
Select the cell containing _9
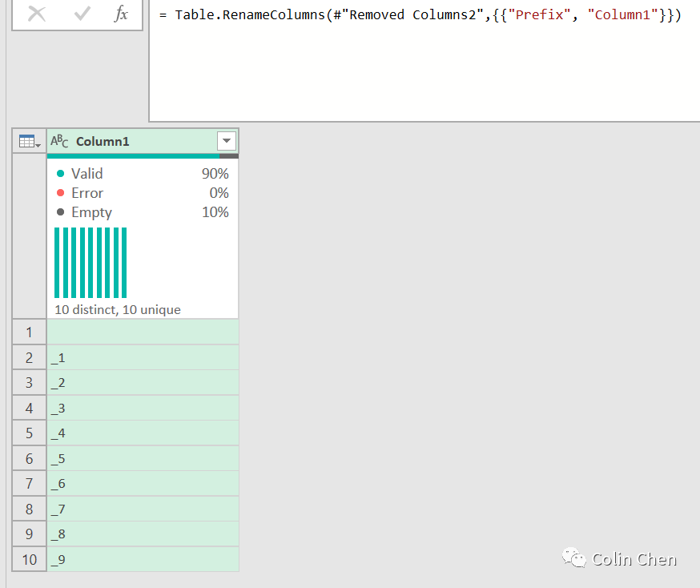click(x=143, y=560)
